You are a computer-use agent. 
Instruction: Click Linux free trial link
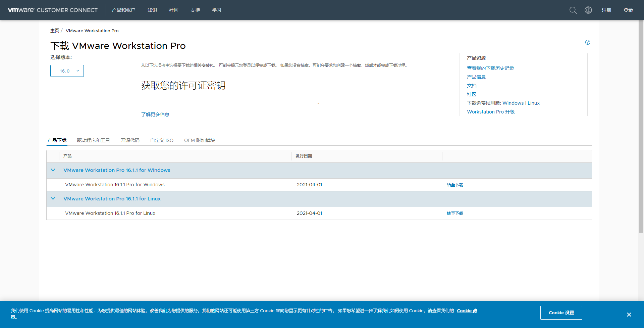click(x=534, y=103)
